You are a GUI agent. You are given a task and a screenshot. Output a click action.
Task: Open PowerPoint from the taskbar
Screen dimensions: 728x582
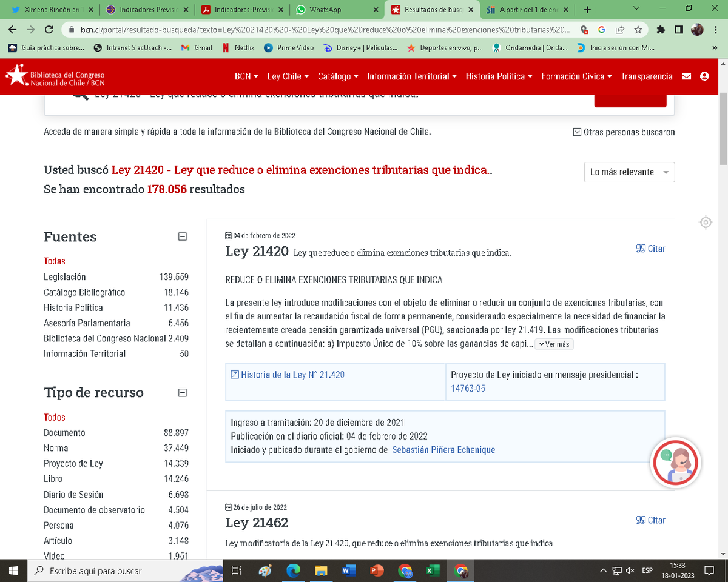377,570
